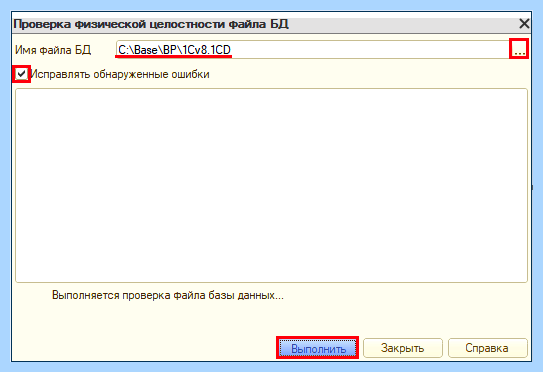Toggle the 'Исправлять обнаруженные ошибки' checkbox
Viewport: 543px width, 372px height.
pos(21,74)
